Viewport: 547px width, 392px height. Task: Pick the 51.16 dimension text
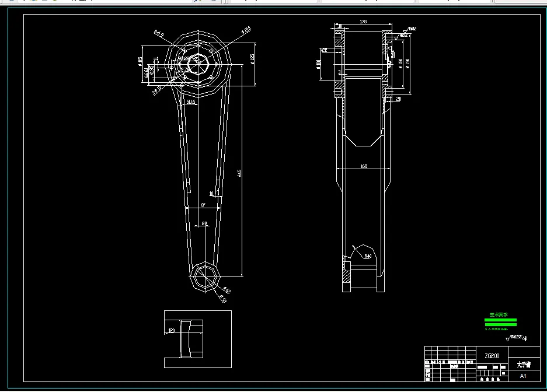(x=190, y=101)
